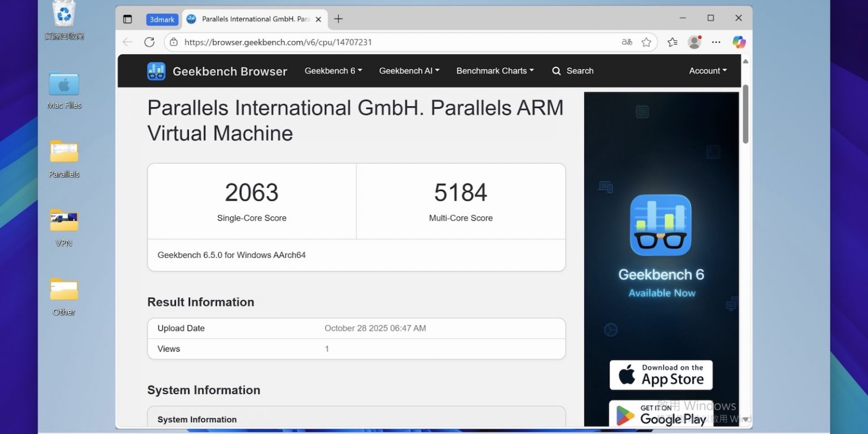Image resolution: width=868 pixels, height=434 pixels.
Task: Click the read aloud/translate icon in address bar
Action: tap(627, 42)
